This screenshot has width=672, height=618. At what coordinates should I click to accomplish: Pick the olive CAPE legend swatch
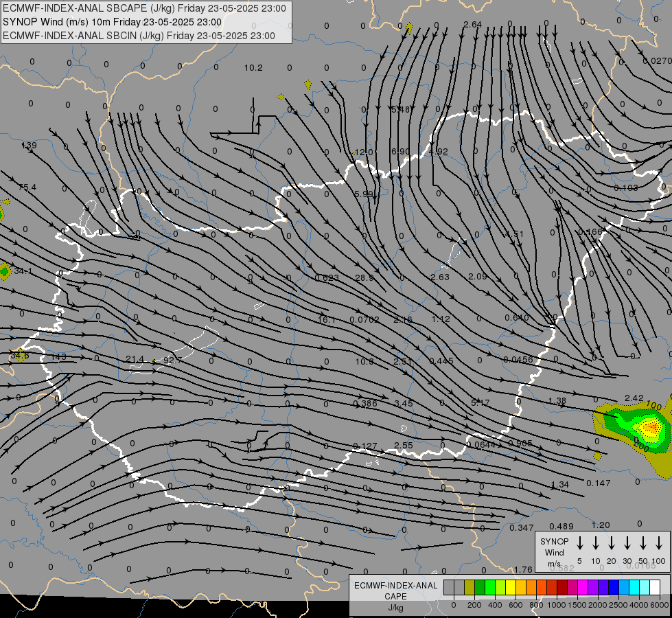[x=470, y=587]
